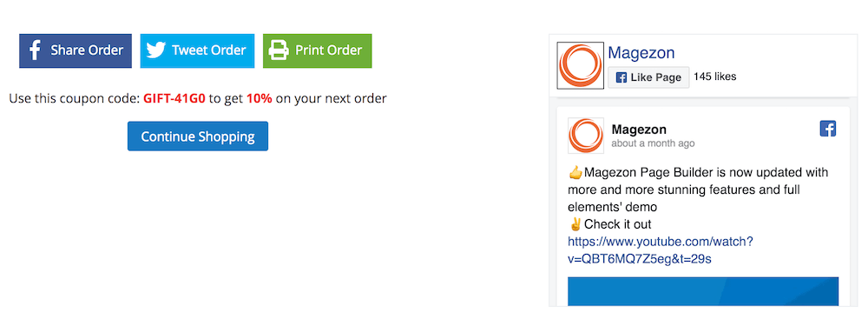Click the 145 likes count
868x326 pixels.
tap(715, 77)
